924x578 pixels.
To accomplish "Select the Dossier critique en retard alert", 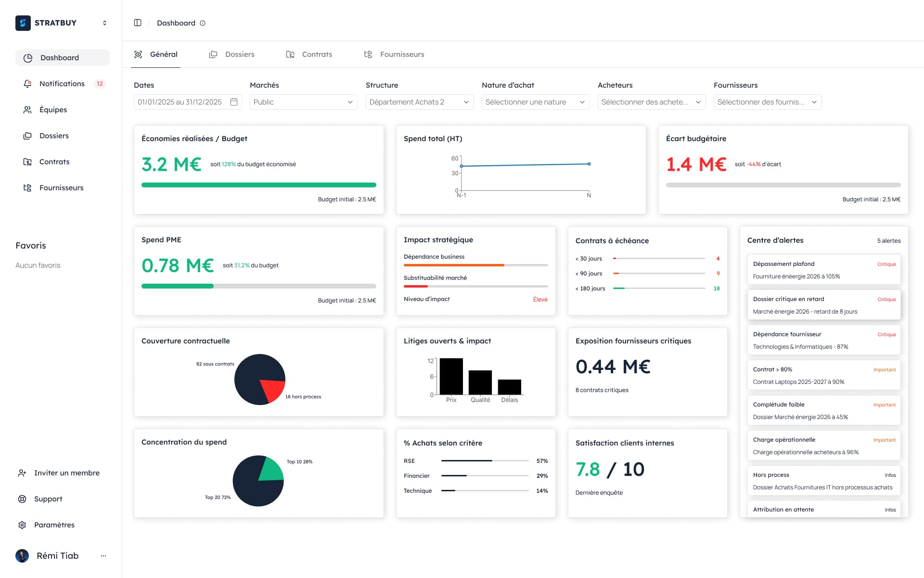I will [x=823, y=304].
